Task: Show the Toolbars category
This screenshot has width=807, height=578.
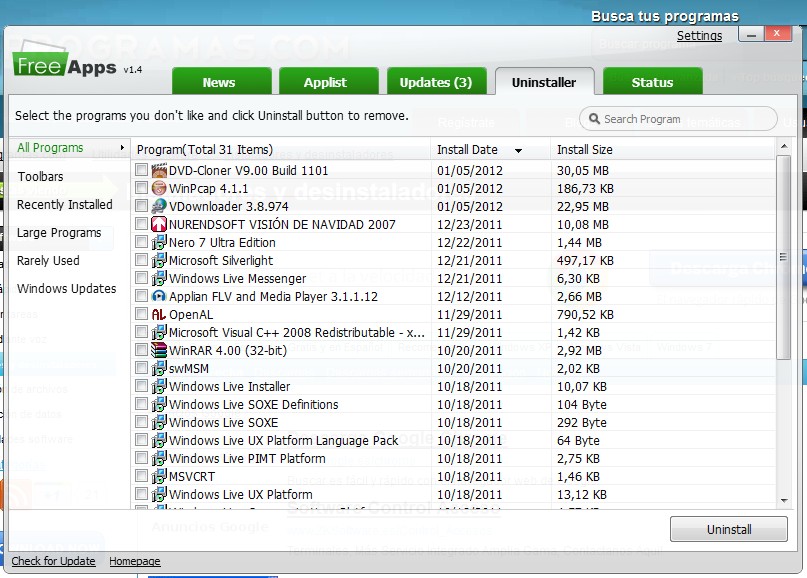Action: 41,177
